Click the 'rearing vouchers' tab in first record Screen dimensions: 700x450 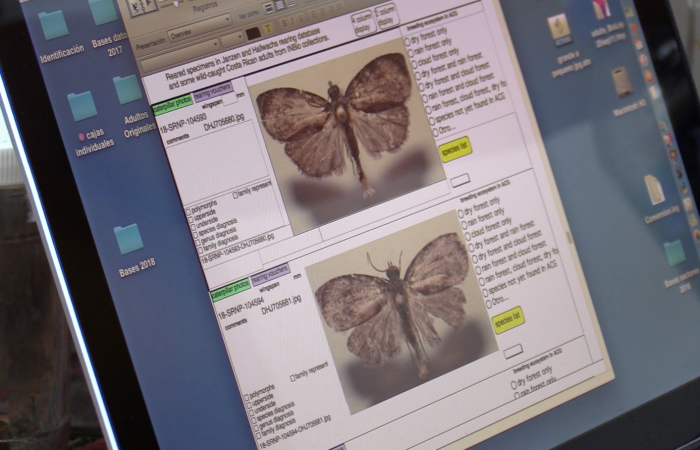[210, 94]
